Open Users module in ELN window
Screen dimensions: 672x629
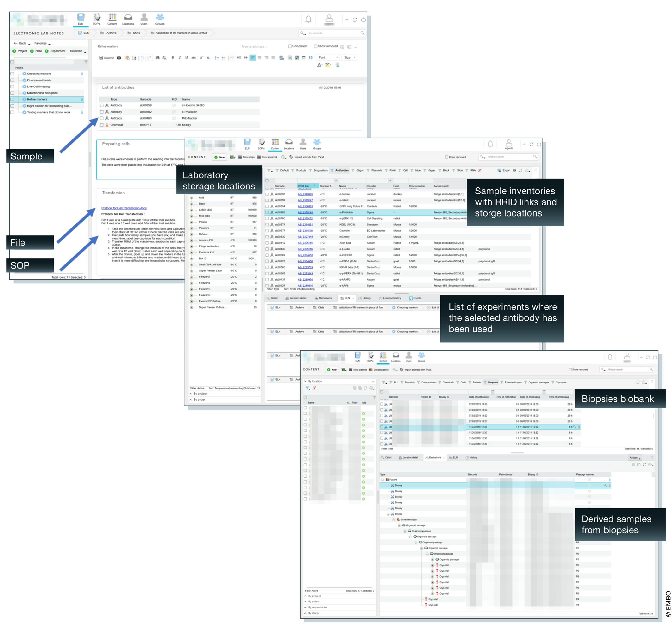[x=144, y=19]
